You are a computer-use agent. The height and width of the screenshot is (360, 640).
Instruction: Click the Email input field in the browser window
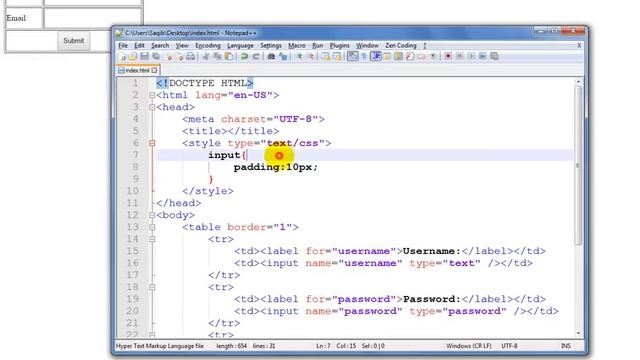tap(92, 18)
